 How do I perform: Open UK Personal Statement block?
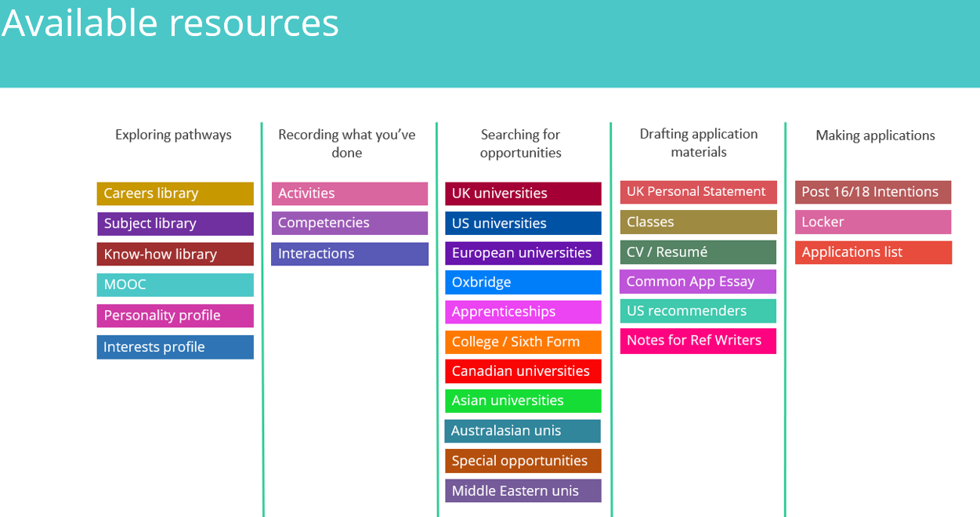point(699,192)
